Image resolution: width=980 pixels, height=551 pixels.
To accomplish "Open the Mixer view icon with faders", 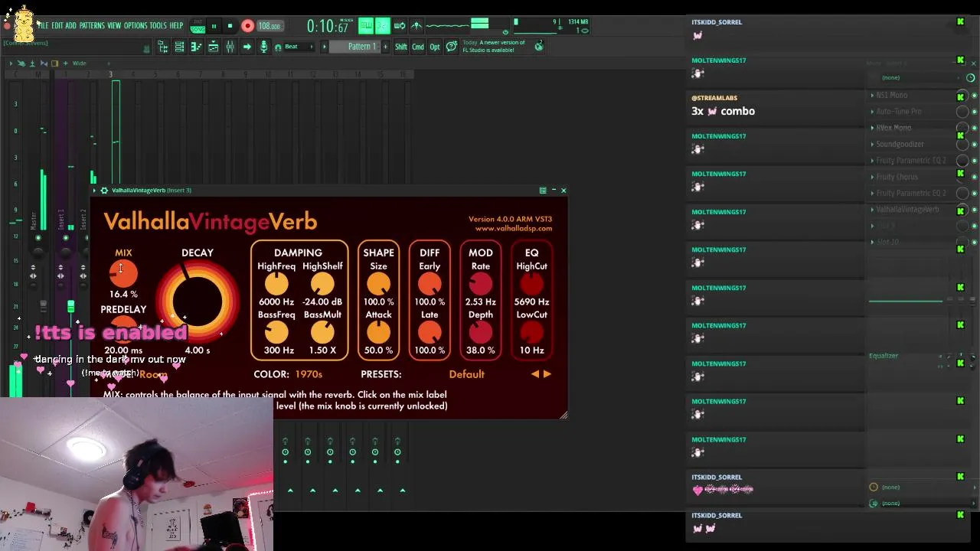I will pyautogui.click(x=230, y=47).
